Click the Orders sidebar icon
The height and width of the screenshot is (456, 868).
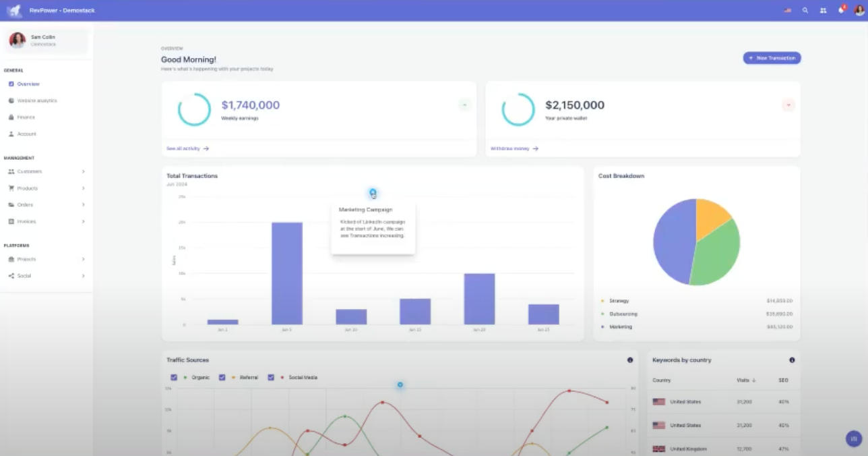pos(11,204)
